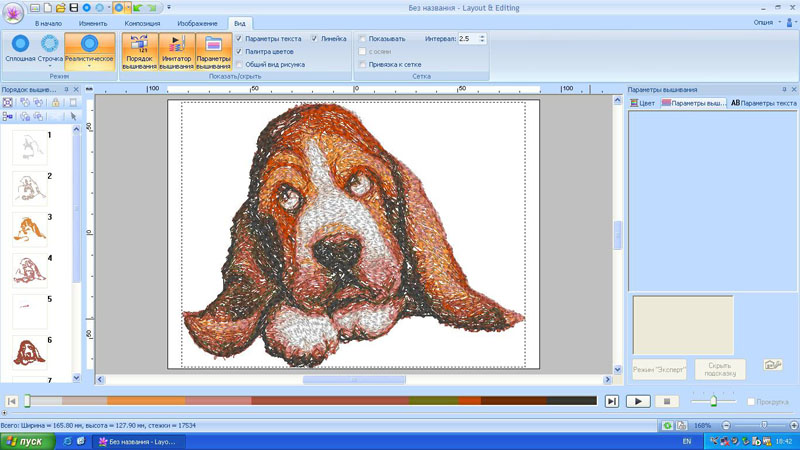Open the Опция dropdown menu
Screen dimensions: 800x450
[x=765, y=22]
